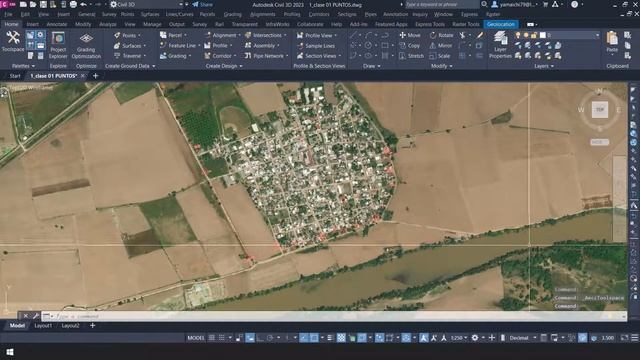Add a new drawing tab with the plus button
The width and height of the screenshot is (640, 360).
96,76
